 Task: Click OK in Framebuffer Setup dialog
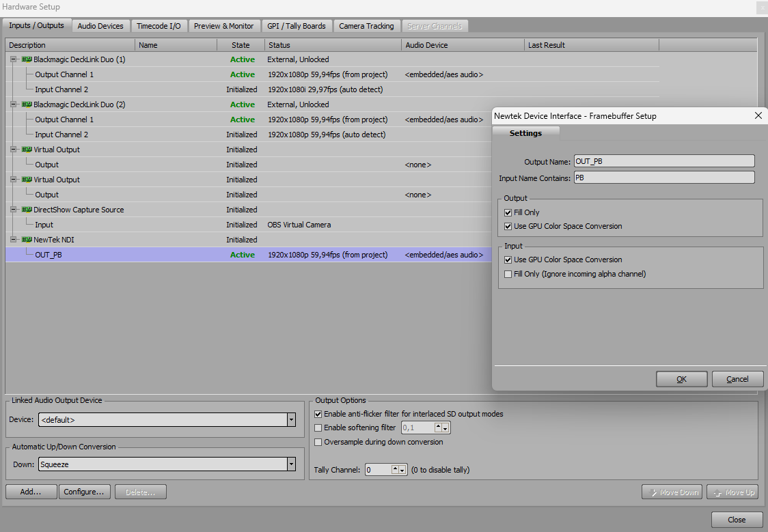click(681, 379)
